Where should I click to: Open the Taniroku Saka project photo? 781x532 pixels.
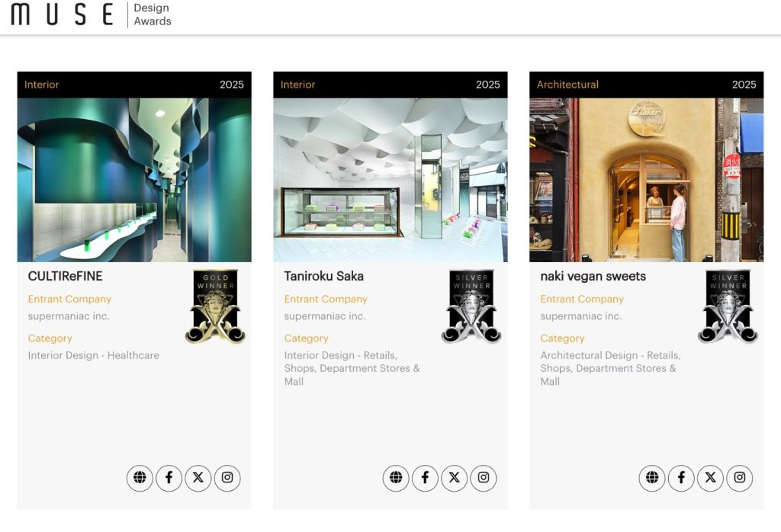coord(390,180)
